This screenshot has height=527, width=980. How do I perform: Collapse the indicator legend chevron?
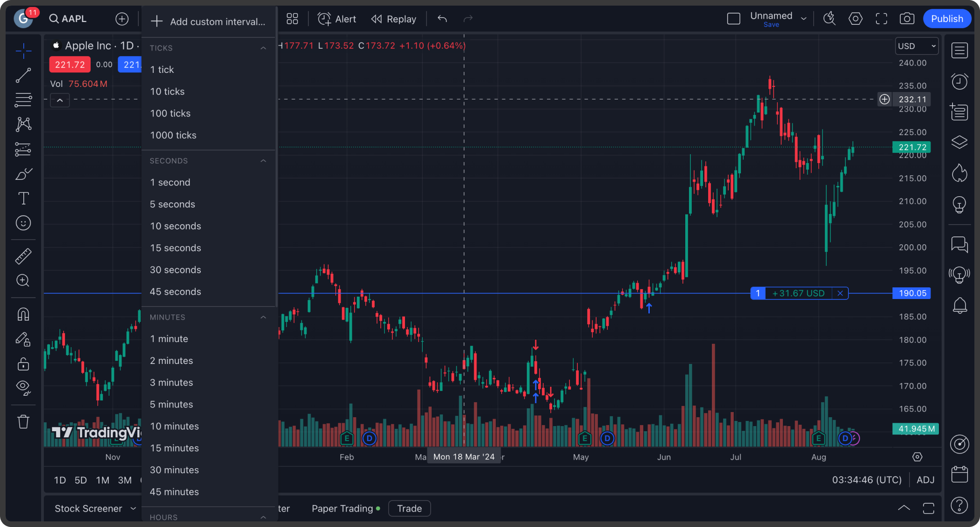click(x=60, y=100)
